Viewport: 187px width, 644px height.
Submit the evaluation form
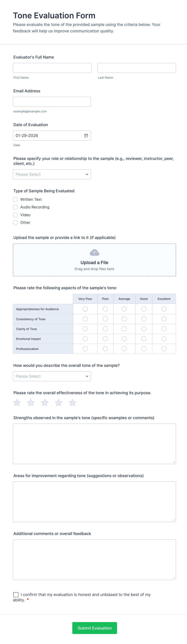pos(95,628)
